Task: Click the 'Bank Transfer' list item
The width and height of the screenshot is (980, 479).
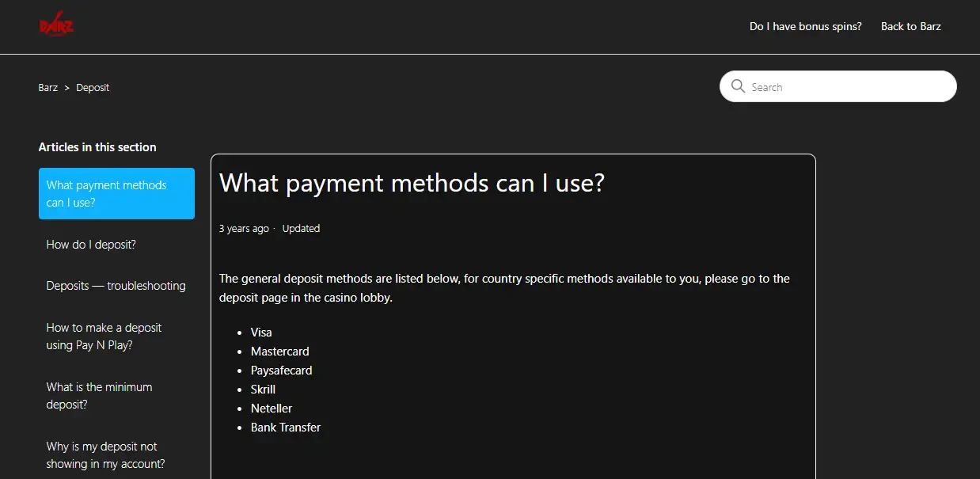Action: [286, 428]
